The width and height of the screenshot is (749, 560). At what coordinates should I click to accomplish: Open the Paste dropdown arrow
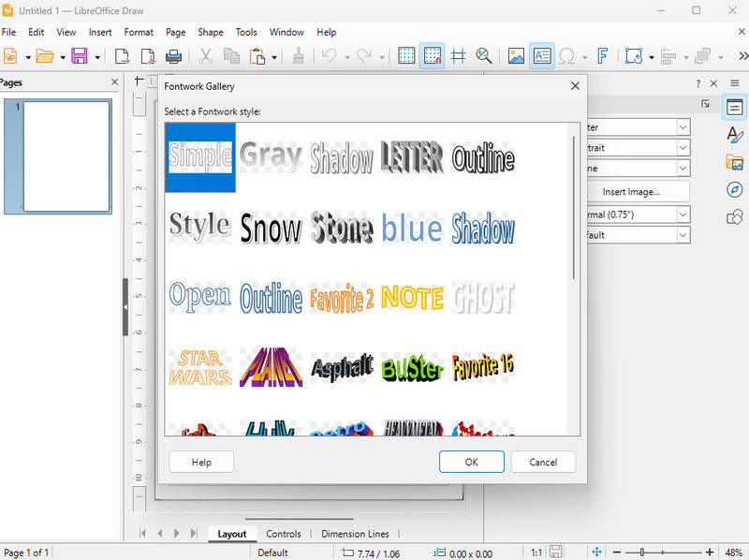[274, 57]
